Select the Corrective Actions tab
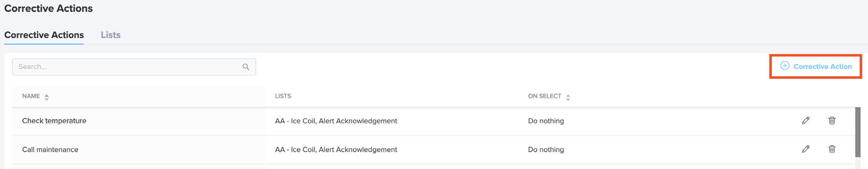Viewport: 868px width, 169px height. click(44, 35)
